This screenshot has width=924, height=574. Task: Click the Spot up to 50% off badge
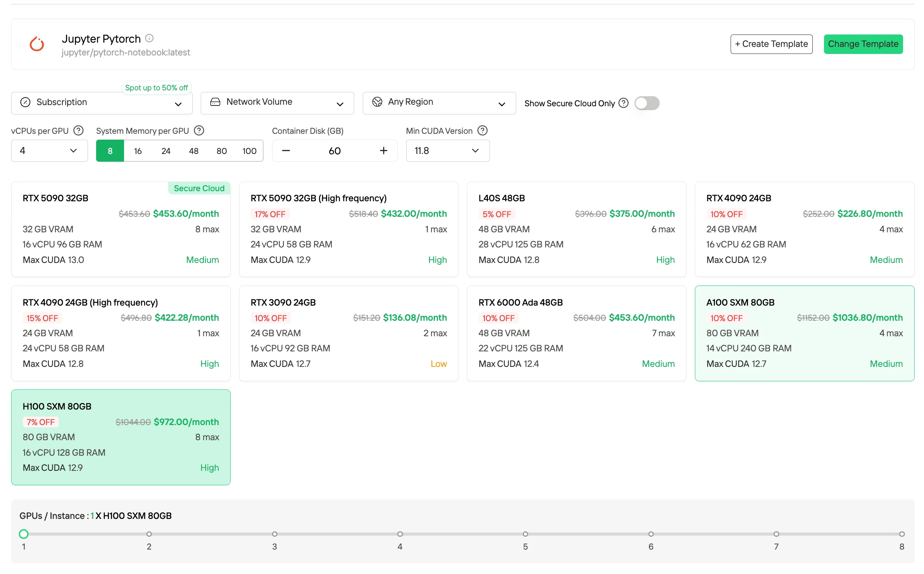[x=157, y=88]
